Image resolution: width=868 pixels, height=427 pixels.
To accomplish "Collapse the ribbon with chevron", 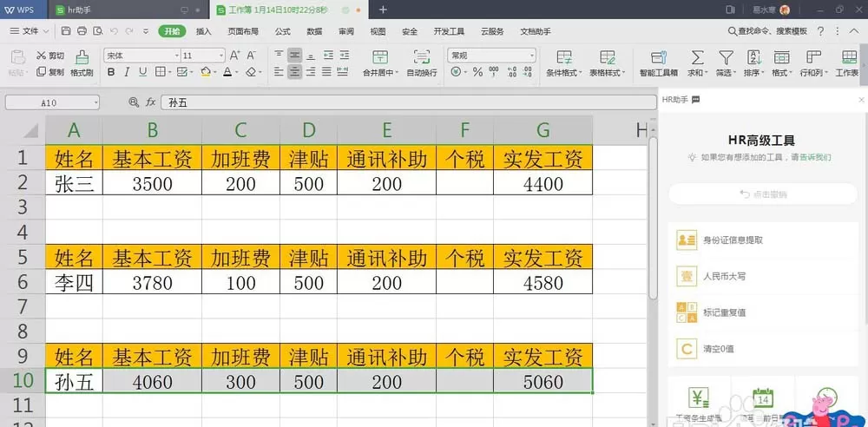I will [854, 31].
